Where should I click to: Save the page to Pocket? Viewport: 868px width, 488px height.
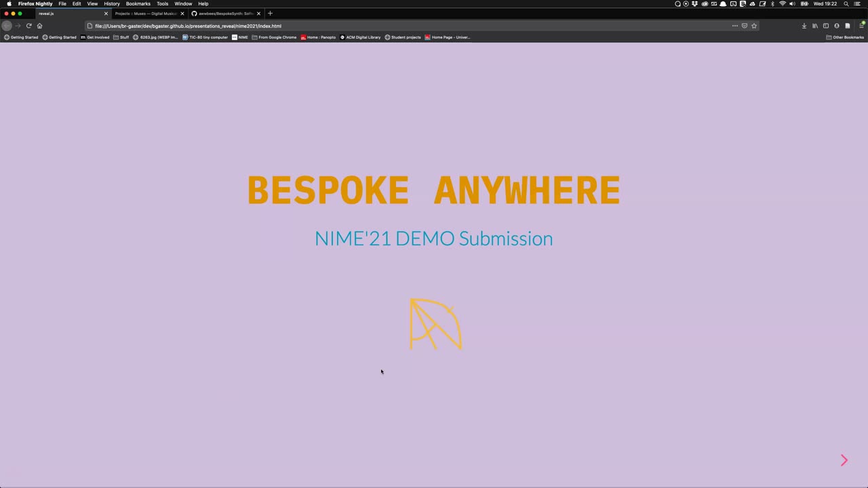pyautogui.click(x=745, y=26)
